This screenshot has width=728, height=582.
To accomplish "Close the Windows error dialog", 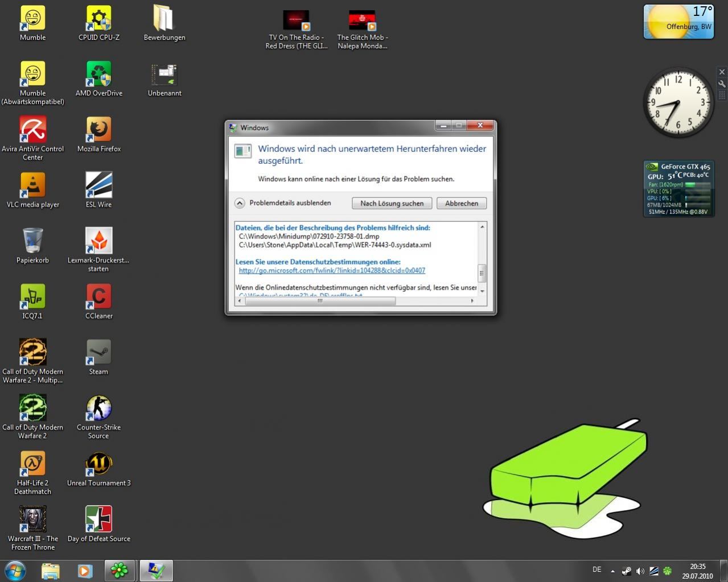I will (480, 125).
